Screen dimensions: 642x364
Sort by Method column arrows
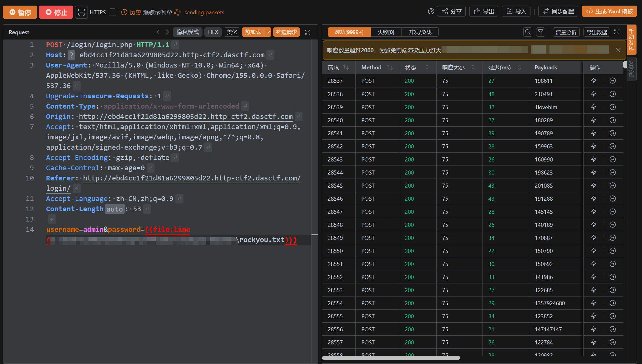[390, 67]
